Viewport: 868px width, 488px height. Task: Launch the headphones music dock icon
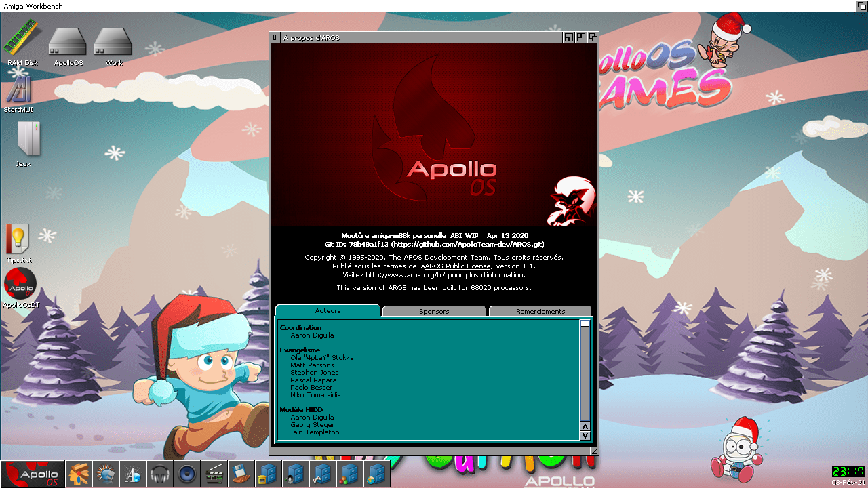pyautogui.click(x=160, y=474)
